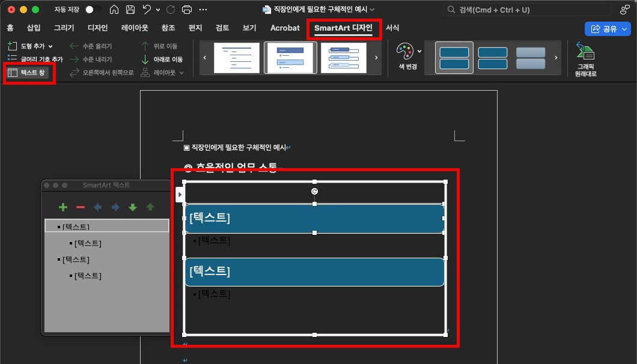
Task: Switch to the 참조 tab
Action: point(168,28)
